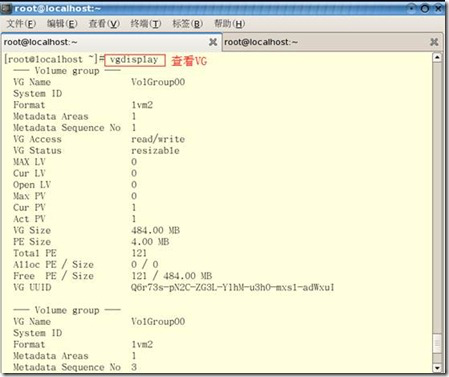Click the read/write VG Access value
Image resolution: width=449 pixels, height=377 pixels.
coord(158,139)
